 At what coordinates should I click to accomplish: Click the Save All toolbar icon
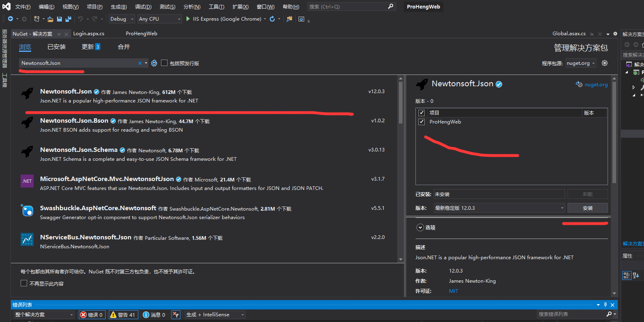click(x=68, y=19)
